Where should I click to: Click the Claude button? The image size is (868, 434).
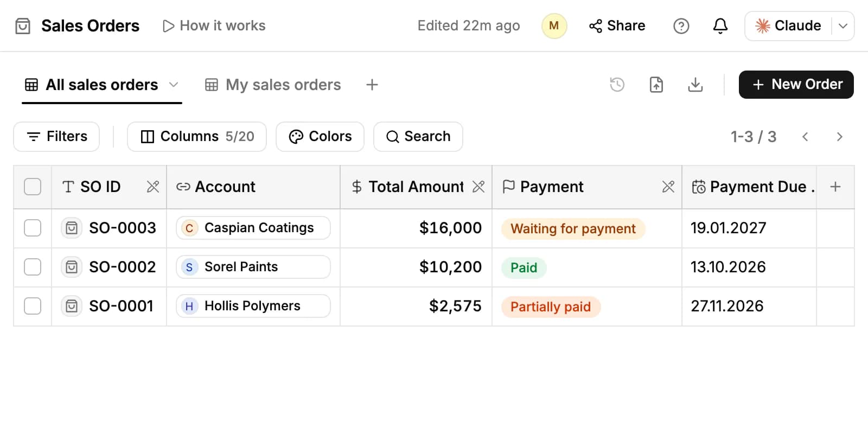tap(788, 26)
